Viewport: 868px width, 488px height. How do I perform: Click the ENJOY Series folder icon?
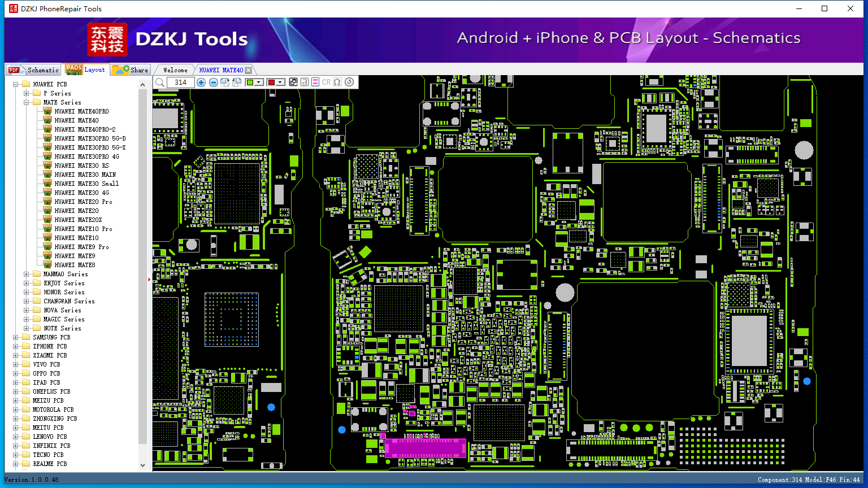37,283
